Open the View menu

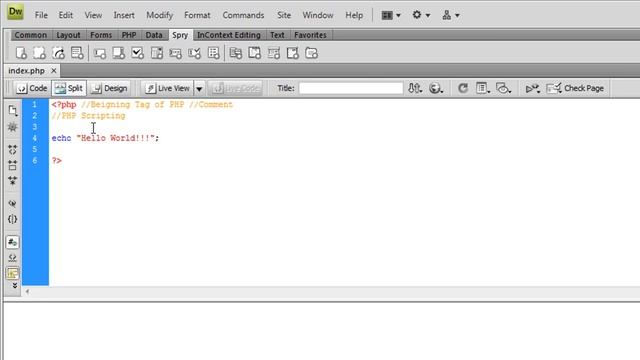(93, 15)
